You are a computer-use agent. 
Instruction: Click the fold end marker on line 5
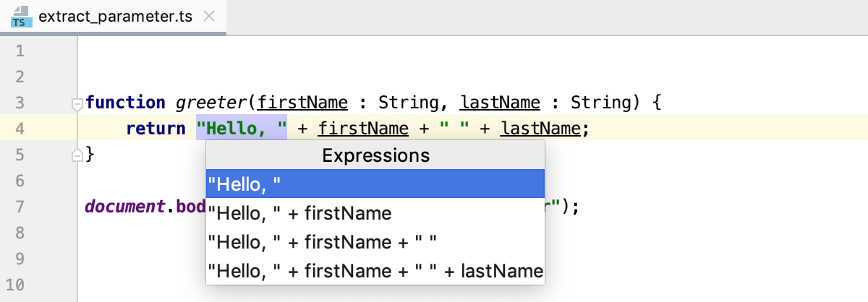tap(77, 154)
